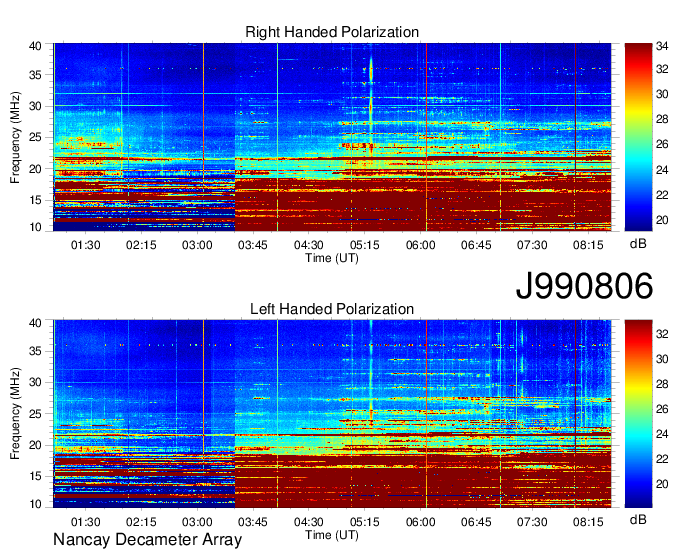Image resolution: width=680 pixels, height=552 pixels.
Task: Click the 'Right Handed Polarization' plot title
Action: point(332,32)
